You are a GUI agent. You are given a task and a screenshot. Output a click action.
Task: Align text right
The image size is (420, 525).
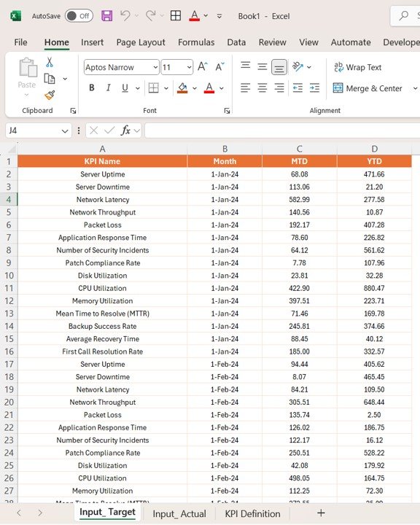pos(279,88)
